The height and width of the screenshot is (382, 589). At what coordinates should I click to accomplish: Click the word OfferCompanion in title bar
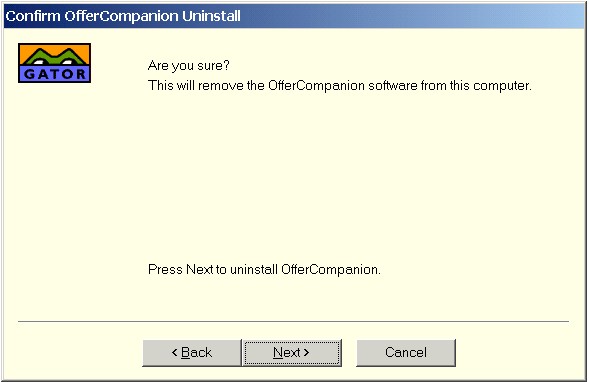tap(121, 16)
